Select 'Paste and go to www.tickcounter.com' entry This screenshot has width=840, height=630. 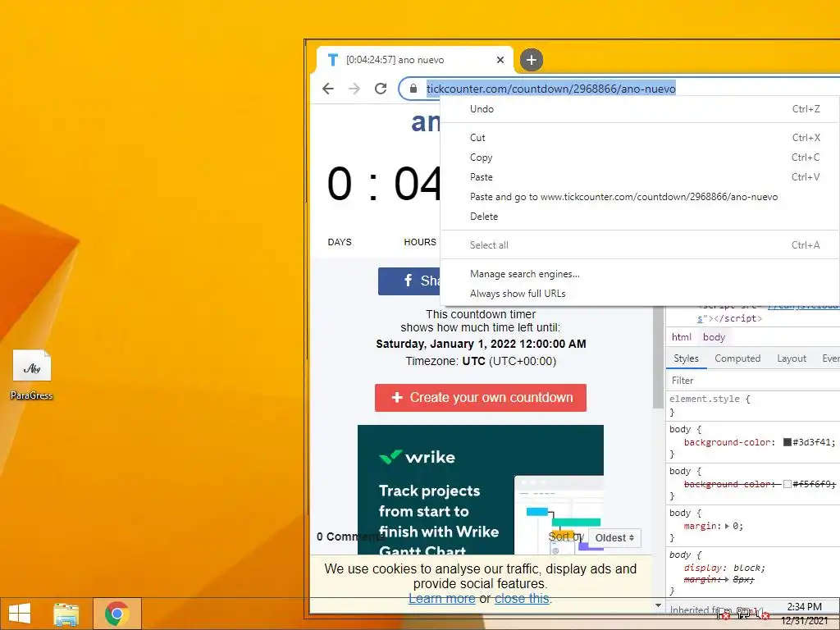(640, 197)
